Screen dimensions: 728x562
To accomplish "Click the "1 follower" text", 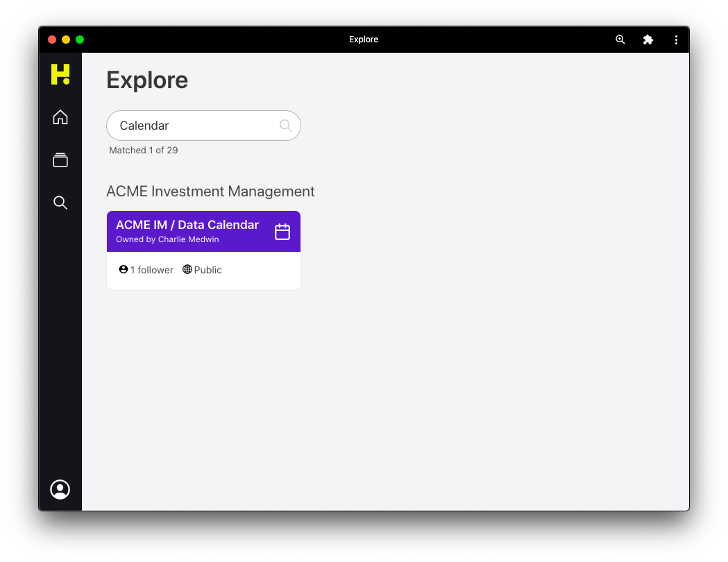I will (152, 270).
